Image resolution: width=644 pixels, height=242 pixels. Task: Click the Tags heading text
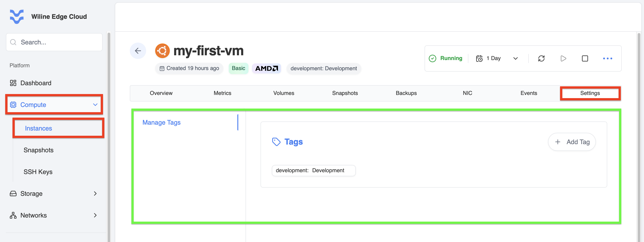[x=293, y=142]
